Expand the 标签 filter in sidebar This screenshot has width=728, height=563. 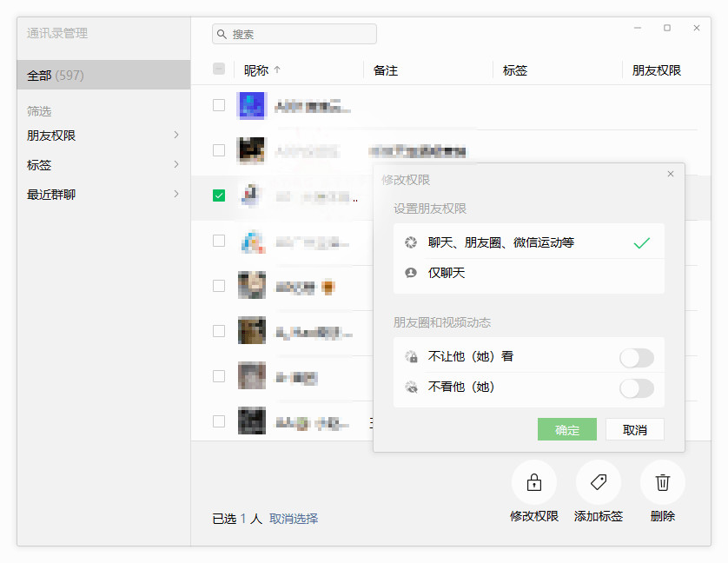(x=103, y=165)
